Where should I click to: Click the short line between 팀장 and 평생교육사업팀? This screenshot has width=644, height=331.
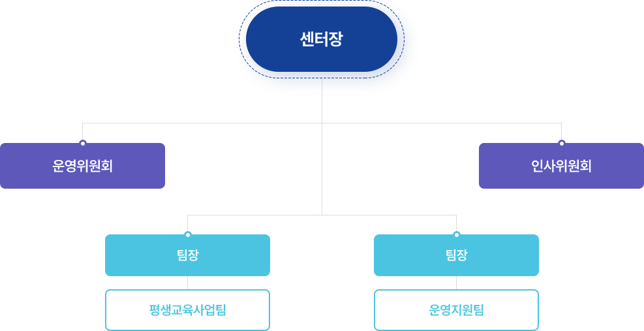(188, 283)
